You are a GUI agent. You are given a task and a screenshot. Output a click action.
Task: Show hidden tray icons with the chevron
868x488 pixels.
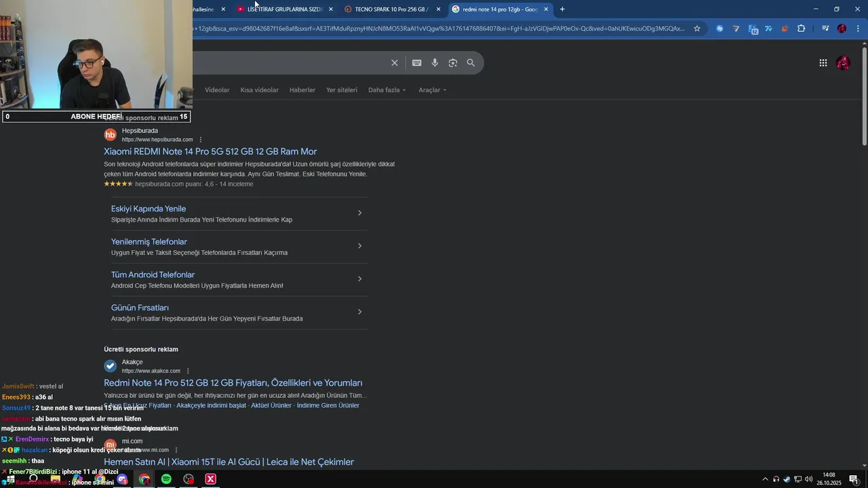(x=765, y=479)
